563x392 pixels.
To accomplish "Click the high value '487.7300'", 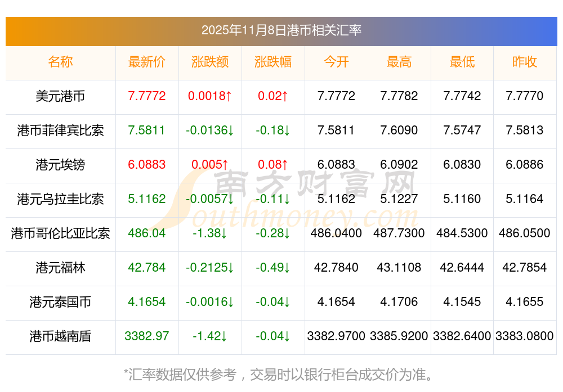I will [x=399, y=233].
